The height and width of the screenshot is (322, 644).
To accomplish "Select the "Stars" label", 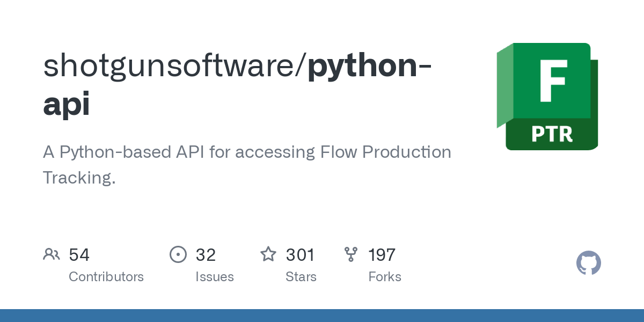I will click(301, 277).
